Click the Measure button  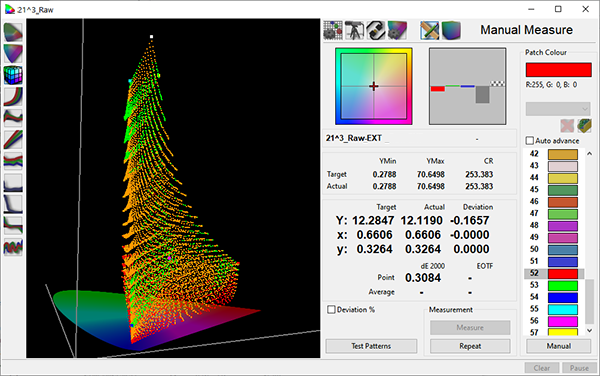click(470, 327)
